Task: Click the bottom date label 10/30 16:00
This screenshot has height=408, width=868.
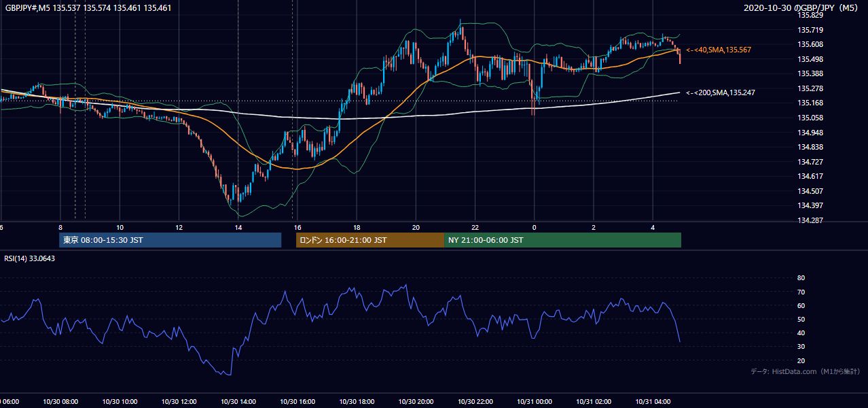Action: pos(297,402)
